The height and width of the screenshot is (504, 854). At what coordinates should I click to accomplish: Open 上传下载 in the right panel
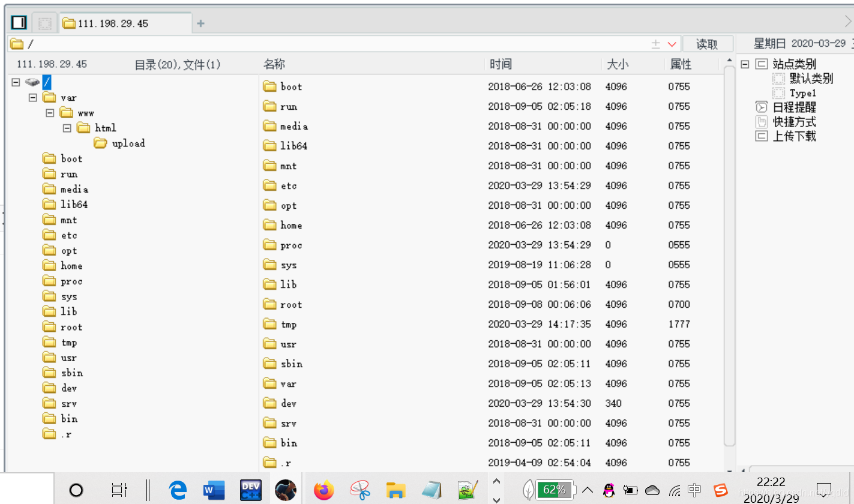click(794, 136)
